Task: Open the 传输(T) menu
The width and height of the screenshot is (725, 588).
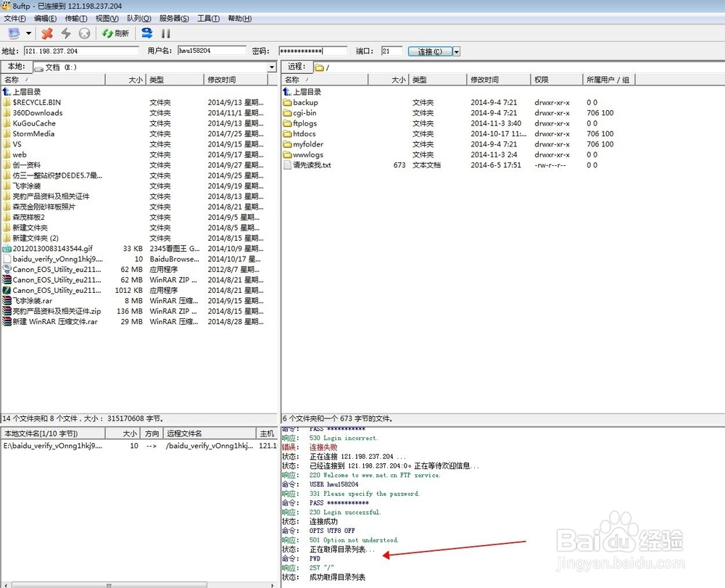Action: 76,19
